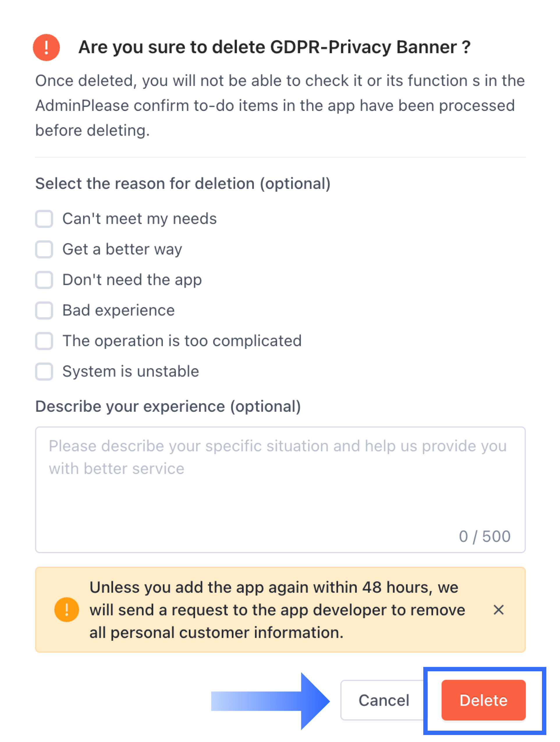Image resolution: width=560 pixels, height=742 pixels.
Task: Click the "Describe your experience (optional)" label
Action: 168,406
